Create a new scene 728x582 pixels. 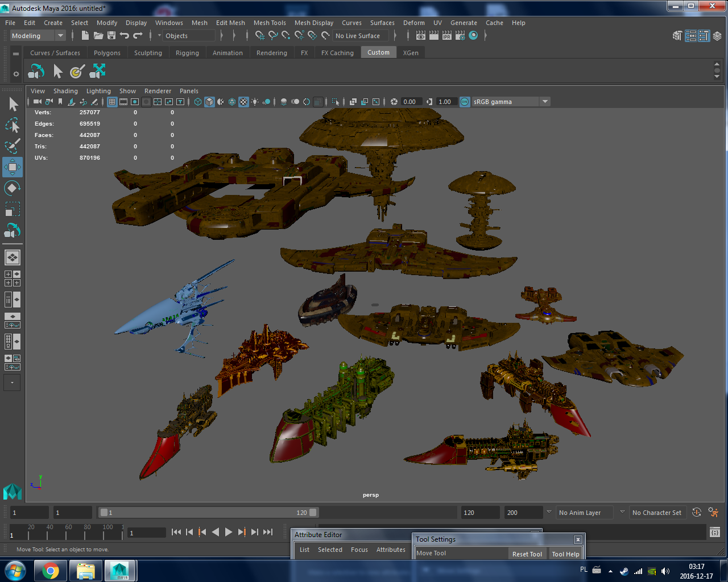pyautogui.click(x=84, y=35)
